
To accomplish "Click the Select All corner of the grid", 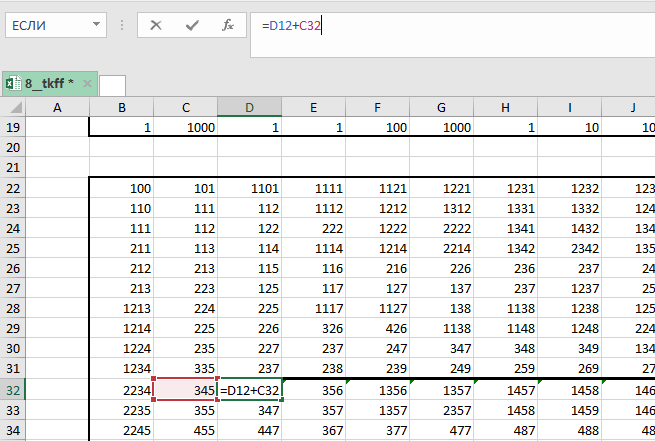I will [13, 107].
